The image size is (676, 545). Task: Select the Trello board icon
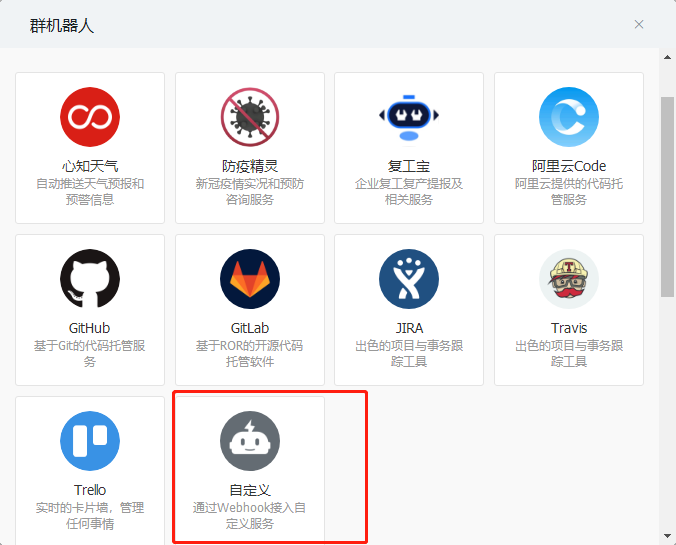[x=90, y=441]
